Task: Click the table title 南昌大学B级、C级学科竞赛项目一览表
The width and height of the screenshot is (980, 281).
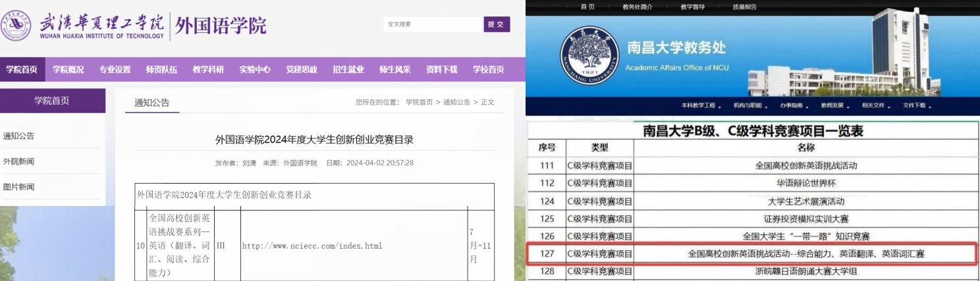Action: [753, 131]
